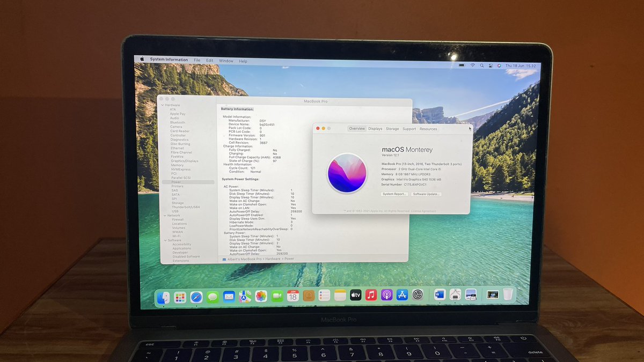This screenshot has height=362, width=644.
Task: Collapse the Hardware section in sidebar
Action: coord(163,105)
